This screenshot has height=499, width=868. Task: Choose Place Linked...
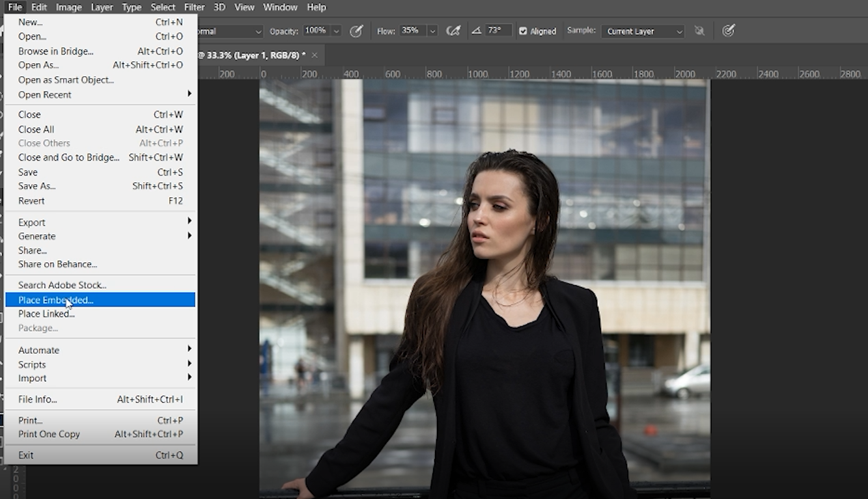100,314
